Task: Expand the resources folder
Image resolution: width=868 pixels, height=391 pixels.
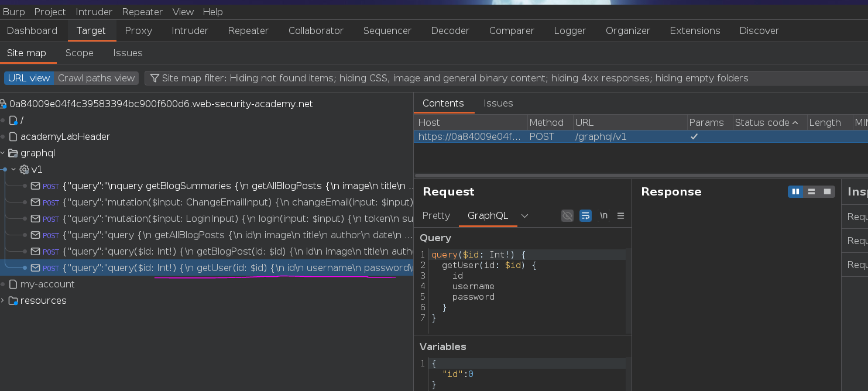Action: pos(3,300)
